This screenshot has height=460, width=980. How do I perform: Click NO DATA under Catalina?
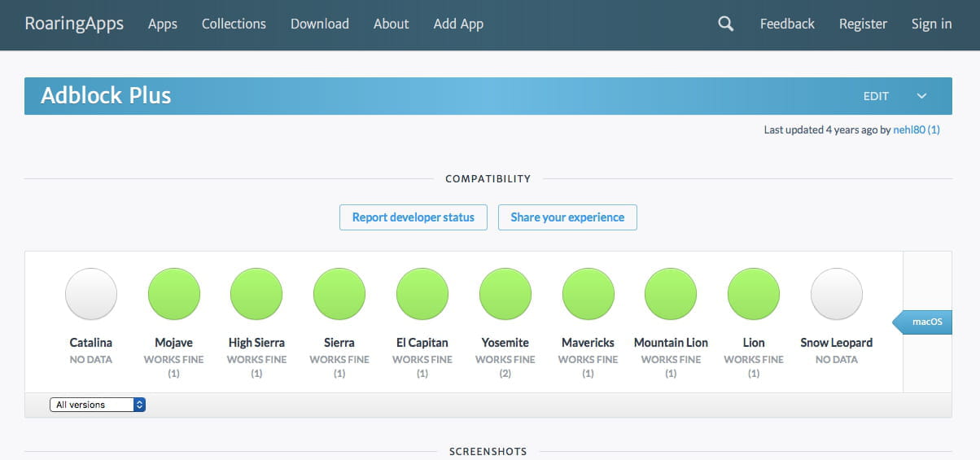coord(91,359)
